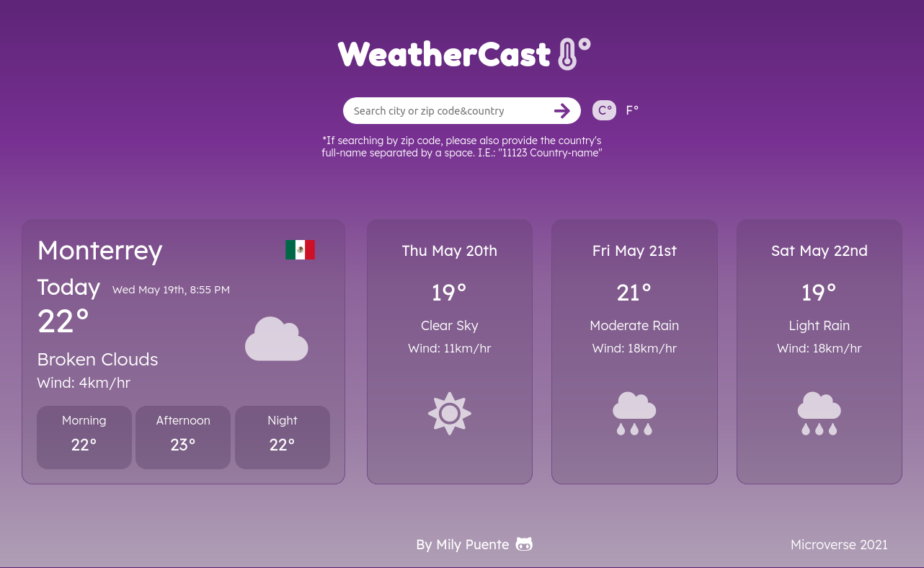The image size is (924, 568).
Task: Click the broken clouds icon for today's weather
Action: point(276,339)
